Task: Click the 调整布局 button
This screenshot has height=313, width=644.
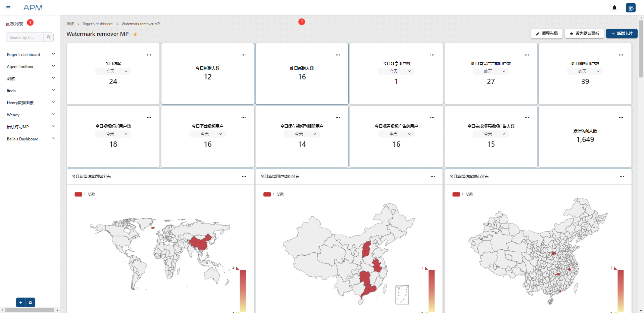Action: click(546, 34)
